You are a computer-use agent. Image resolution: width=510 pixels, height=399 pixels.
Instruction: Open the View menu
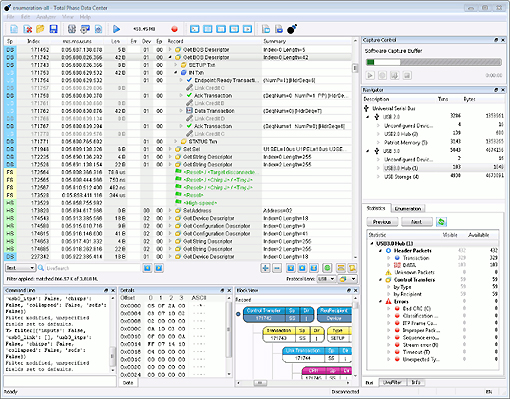[68, 17]
